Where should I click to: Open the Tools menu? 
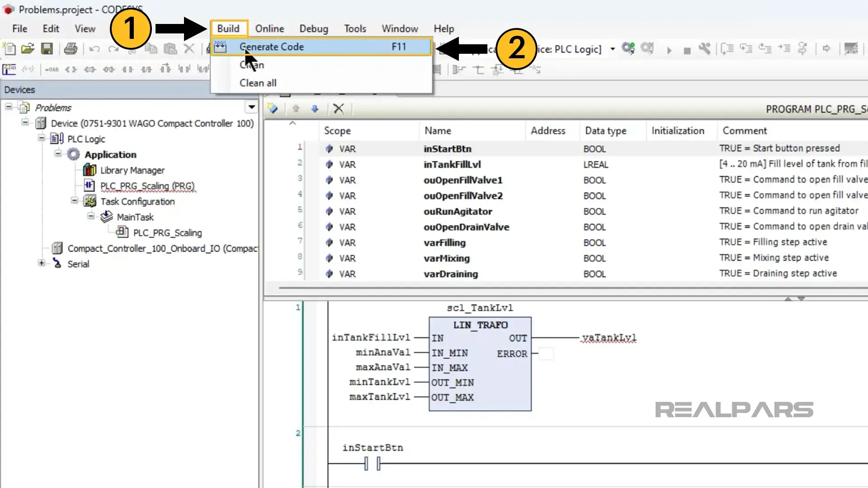coord(355,28)
